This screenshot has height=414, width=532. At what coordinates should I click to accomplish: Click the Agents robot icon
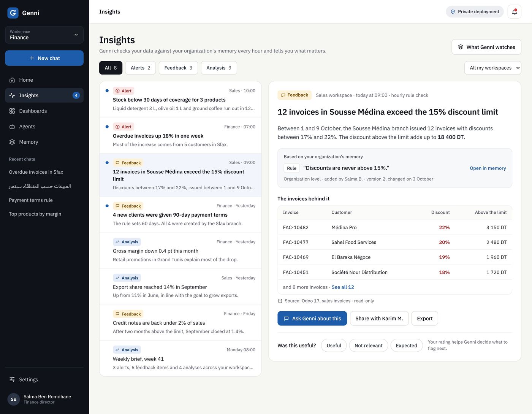pyautogui.click(x=12, y=127)
